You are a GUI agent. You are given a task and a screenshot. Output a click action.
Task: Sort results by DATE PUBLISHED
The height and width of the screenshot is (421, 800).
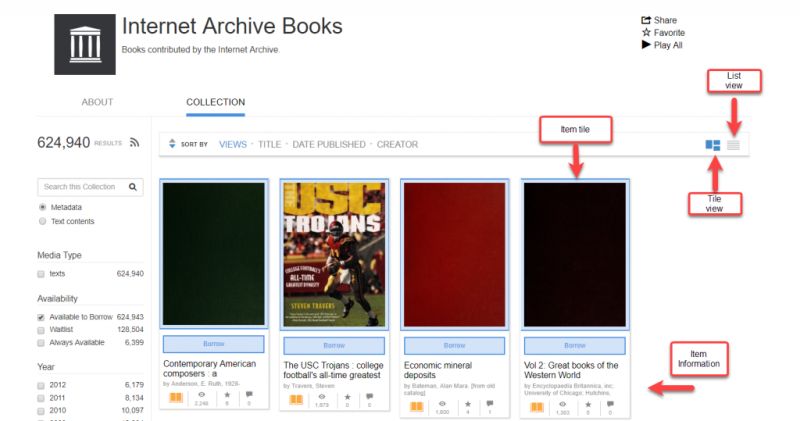pyautogui.click(x=329, y=144)
